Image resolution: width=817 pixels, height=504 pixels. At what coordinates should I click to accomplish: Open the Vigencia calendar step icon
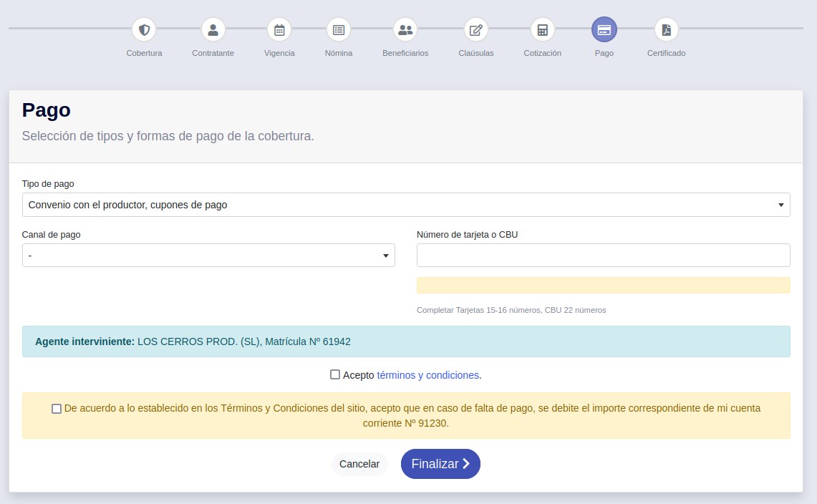[279, 29]
